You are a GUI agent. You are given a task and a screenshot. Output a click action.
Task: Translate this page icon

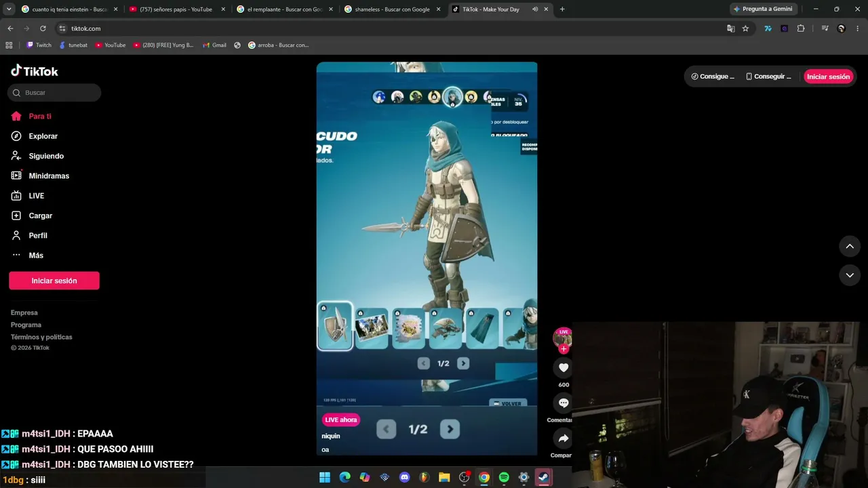click(730, 28)
